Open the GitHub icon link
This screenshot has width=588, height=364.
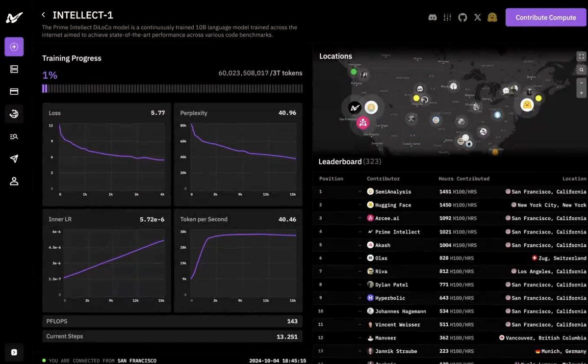pyautogui.click(x=462, y=17)
